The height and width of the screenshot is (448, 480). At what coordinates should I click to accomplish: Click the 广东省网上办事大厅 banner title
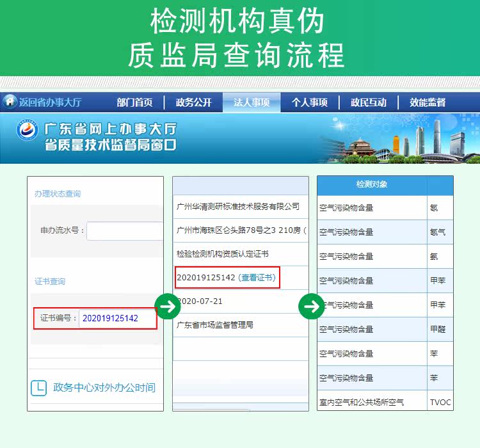coord(111,129)
